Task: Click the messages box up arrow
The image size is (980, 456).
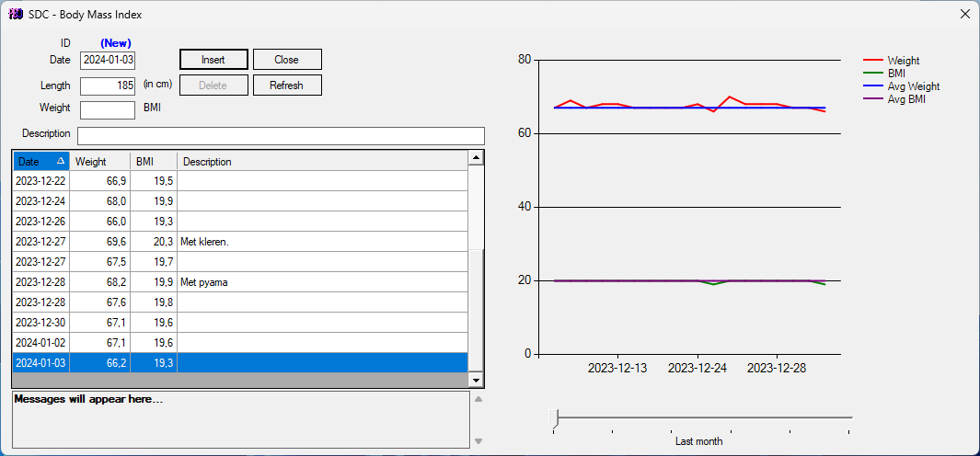Action: coord(478,399)
